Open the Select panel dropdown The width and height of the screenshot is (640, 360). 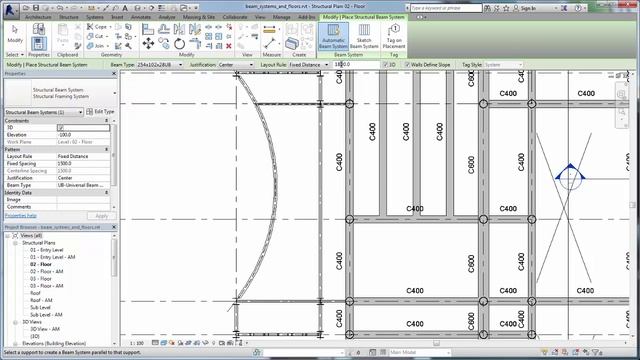point(15,55)
